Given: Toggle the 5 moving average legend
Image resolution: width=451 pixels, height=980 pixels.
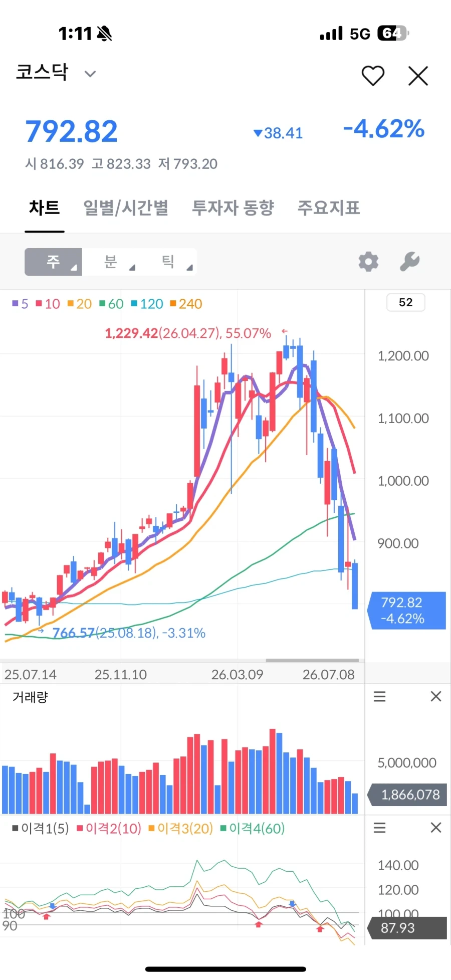Looking at the screenshot, I should (x=20, y=304).
